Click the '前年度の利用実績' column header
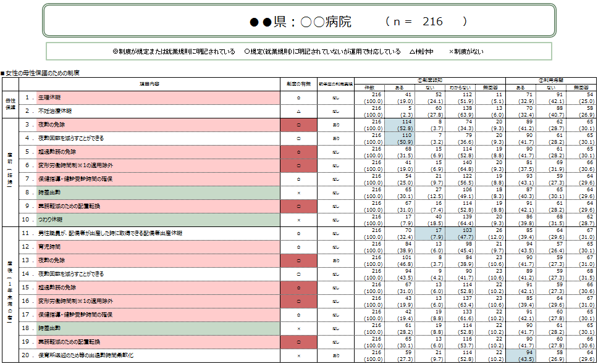 tap(335, 84)
